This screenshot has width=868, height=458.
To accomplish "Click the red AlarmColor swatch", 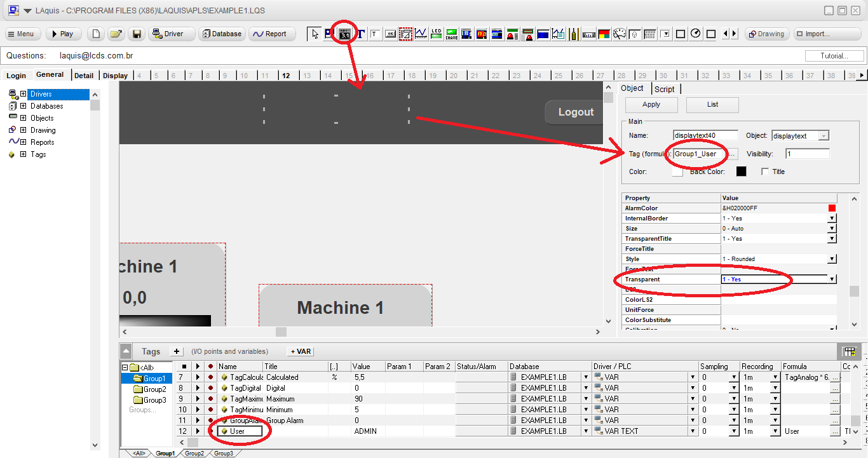I will [x=832, y=208].
